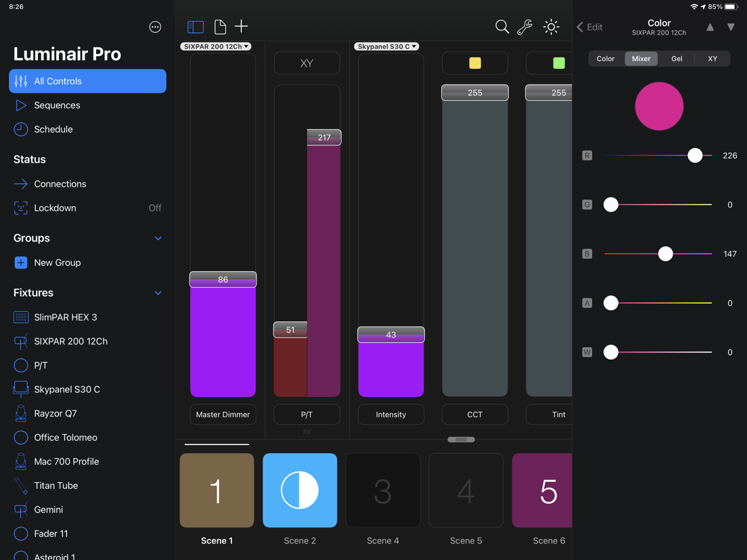Click the green swatch above Tint
The width and height of the screenshot is (747, 560).
558,63
